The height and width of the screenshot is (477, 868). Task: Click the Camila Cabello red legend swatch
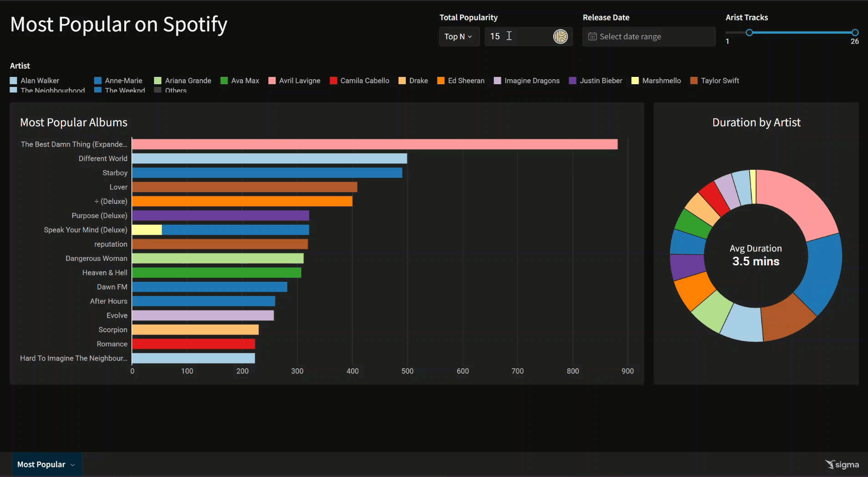pos(333,81)
